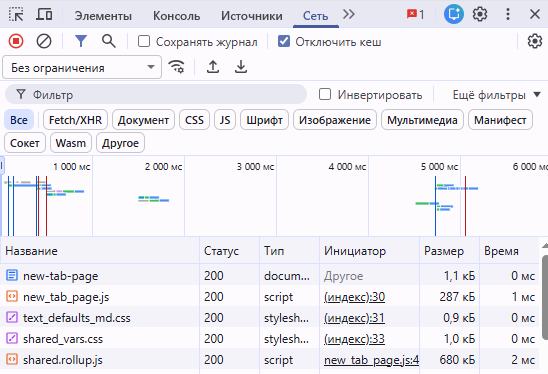This screenshot has width=548, height=374.
Task: Open the three-dot customize menu
Action: [x=508, y=14]
